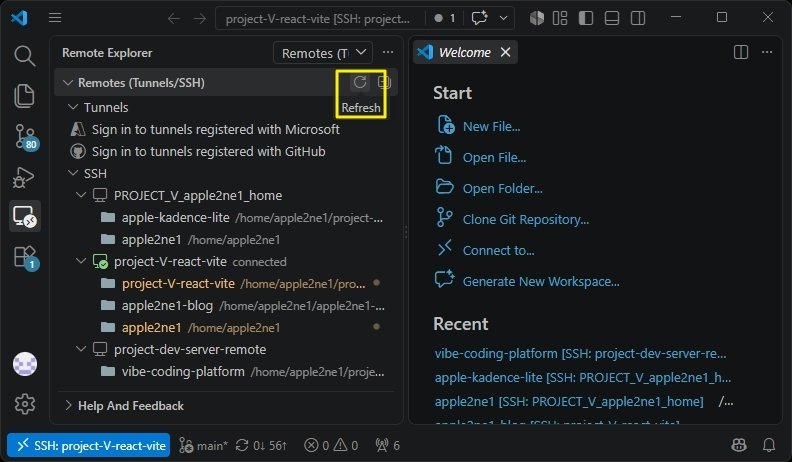The image size is (792, 462).
Task: Click the New File... link
Action: [491, 126]
